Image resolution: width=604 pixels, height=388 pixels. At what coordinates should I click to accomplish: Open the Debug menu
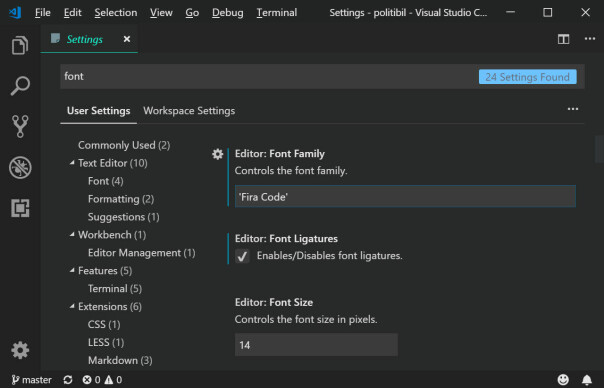pos(227,13)
